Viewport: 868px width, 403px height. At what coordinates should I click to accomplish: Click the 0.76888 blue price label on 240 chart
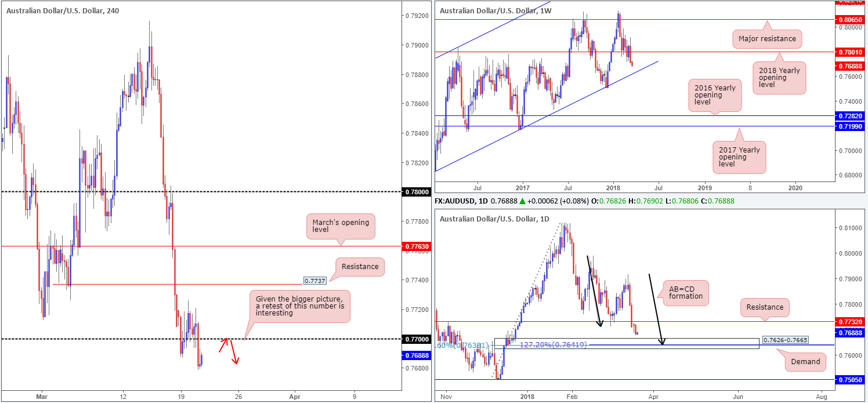(x=418, y=355)
